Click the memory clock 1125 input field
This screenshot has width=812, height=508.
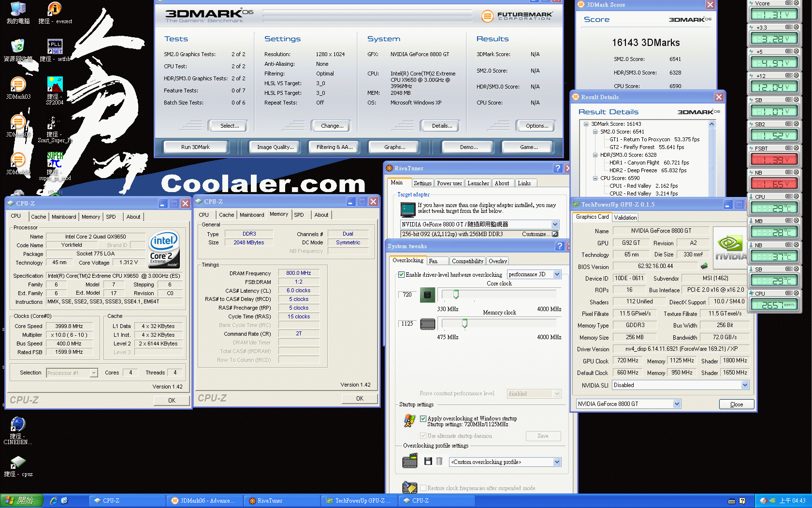pos(408,324)
